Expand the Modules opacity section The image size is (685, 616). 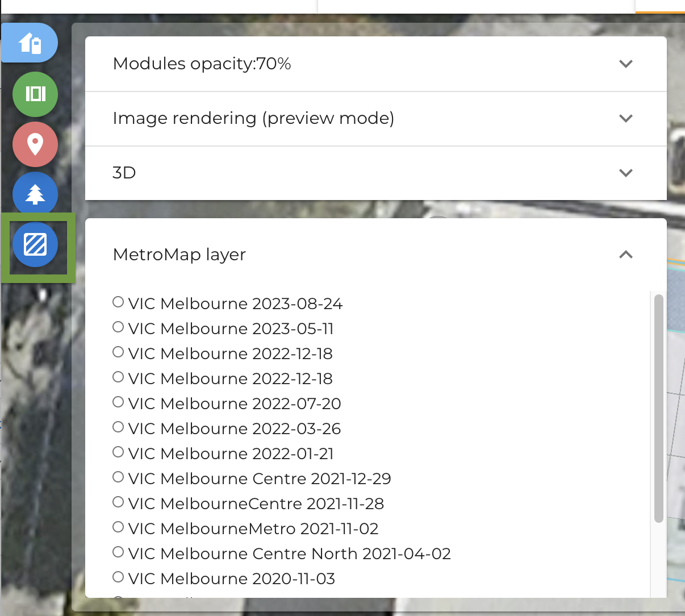click(376, 64)
